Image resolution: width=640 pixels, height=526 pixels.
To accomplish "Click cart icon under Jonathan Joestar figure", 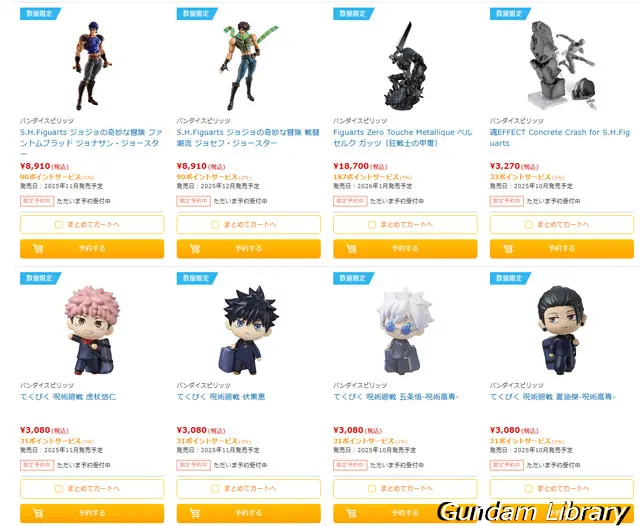I will pyautogui.click(x=38, y=249).
